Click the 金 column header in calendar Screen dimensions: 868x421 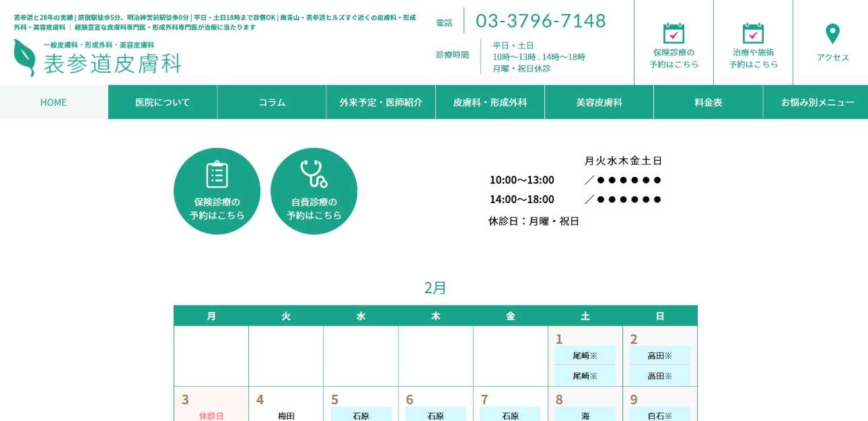click(x=510, y=315)
